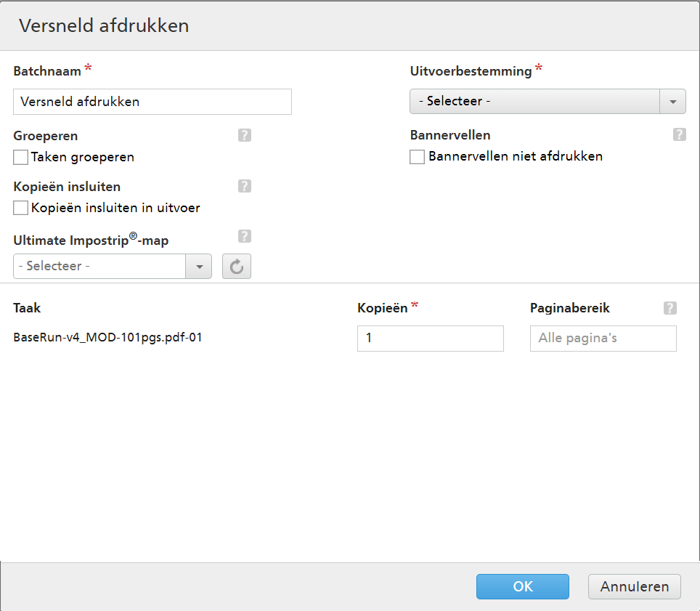Screen dimensions: 700x611
Task: Expand the Uitvoerbestemming dropdown arrow
Action: pos(672,102)
